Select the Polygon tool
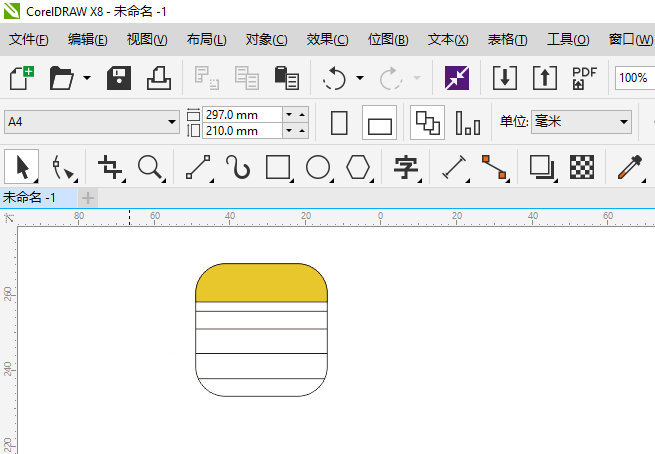 358,167
